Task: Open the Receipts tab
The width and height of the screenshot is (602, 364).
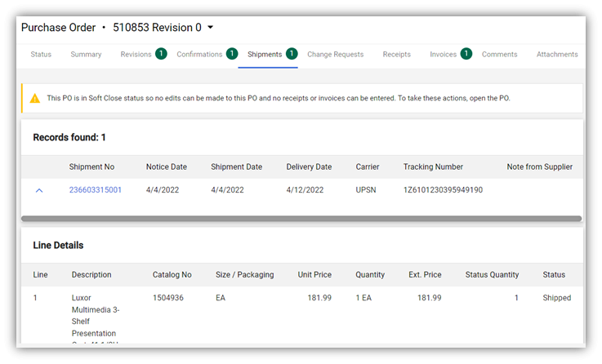Action: 396,55
